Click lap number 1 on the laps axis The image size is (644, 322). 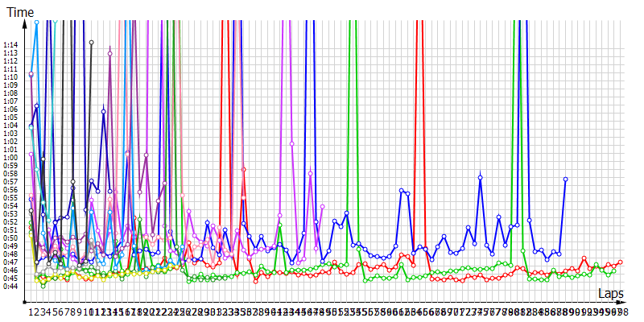pos(31,312)
